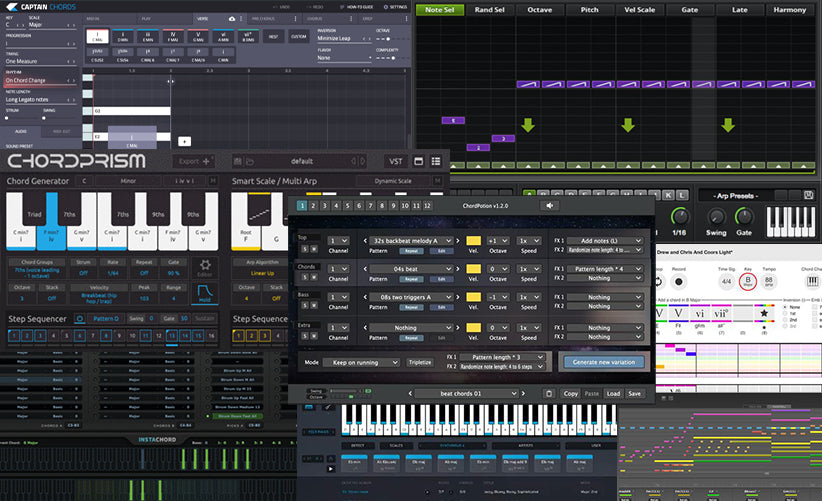Open the Editor gear icon in ChordPrism
The image size is (822, 501).
(204, 264)
